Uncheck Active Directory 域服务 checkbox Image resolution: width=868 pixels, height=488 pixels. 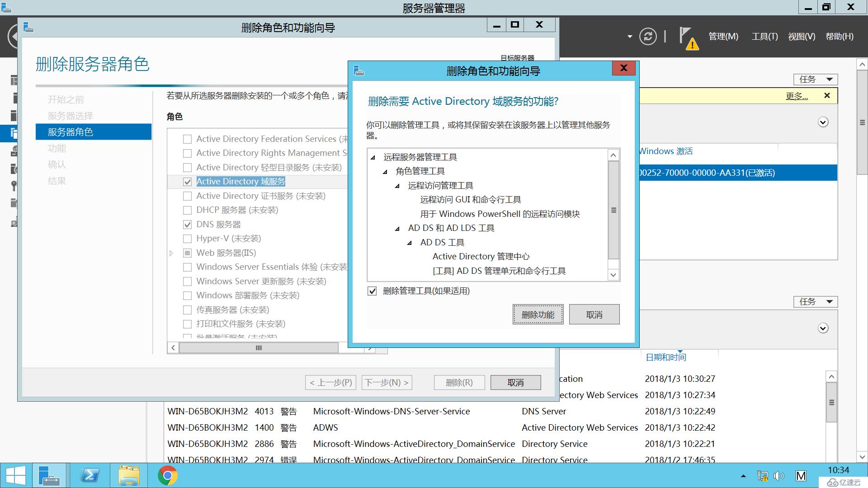pos(187,182)
